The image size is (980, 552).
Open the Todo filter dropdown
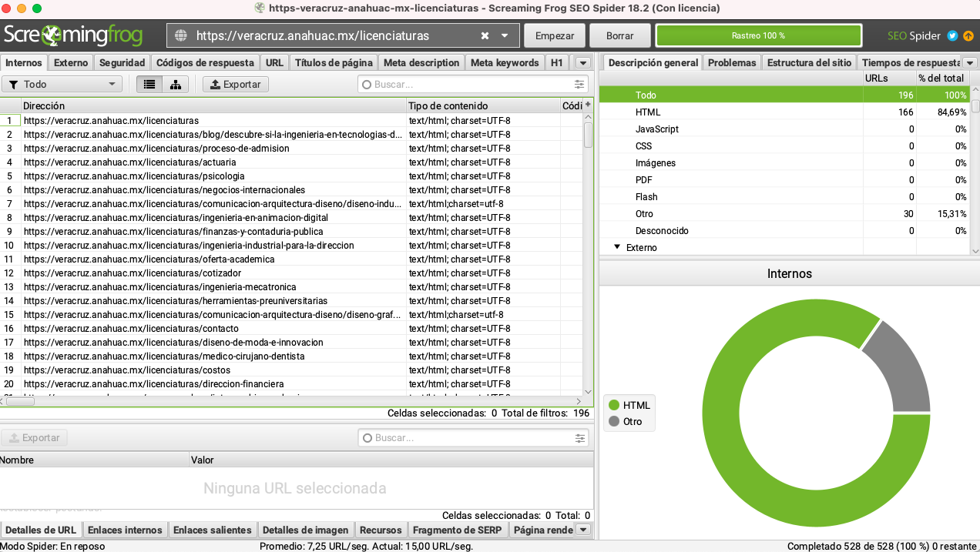(62, 85)
